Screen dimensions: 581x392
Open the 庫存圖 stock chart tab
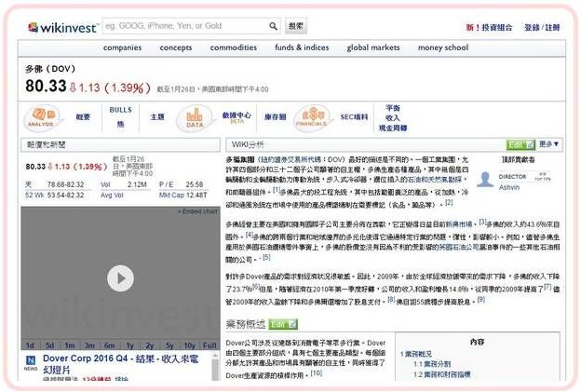pyautogui.click(x=276, y=117)
